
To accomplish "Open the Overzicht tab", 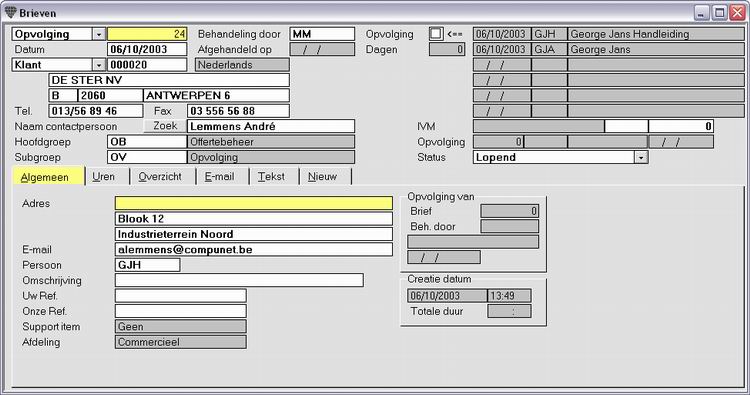I will click(162, 176).
